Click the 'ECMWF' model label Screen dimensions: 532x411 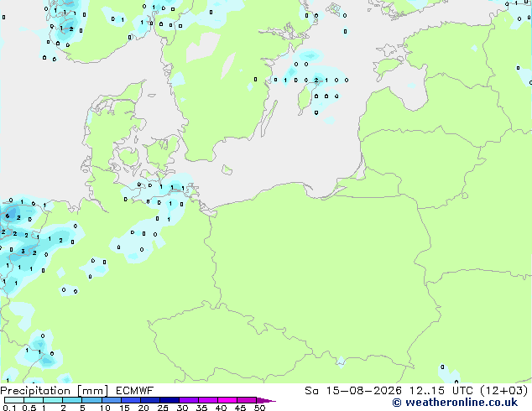pyautogui.click(x=135, y=391)
